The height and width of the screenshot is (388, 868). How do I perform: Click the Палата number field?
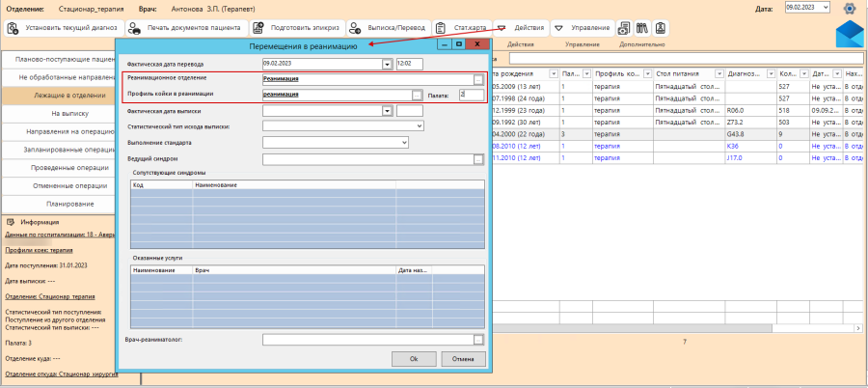(x=472, y=96)
